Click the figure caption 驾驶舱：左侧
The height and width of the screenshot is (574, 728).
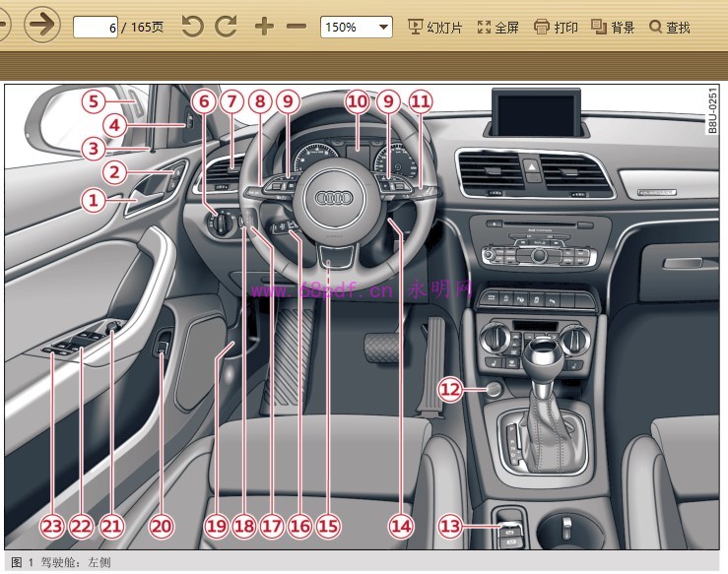click(x=74, y=564)
